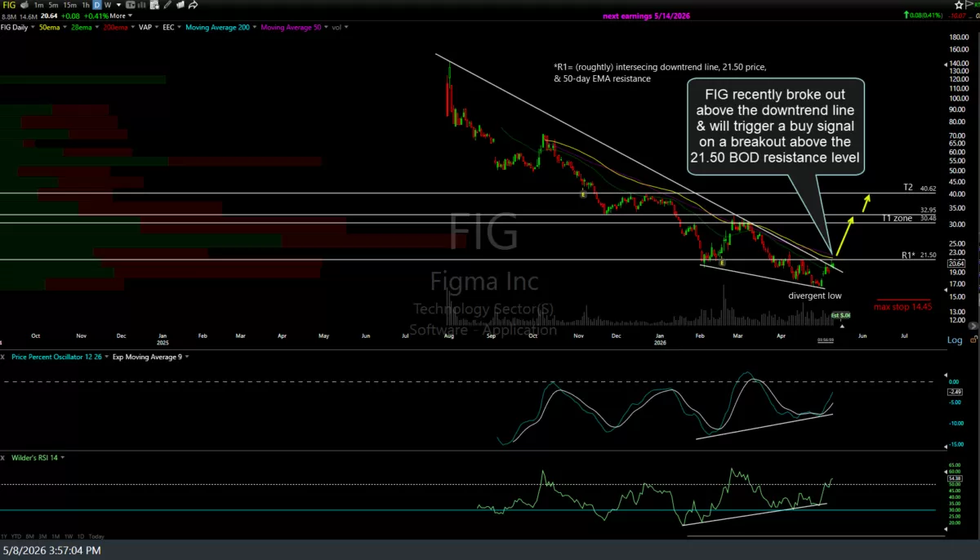Click the star favorite icon
The image size is (980, 560).
click(959, 4)
